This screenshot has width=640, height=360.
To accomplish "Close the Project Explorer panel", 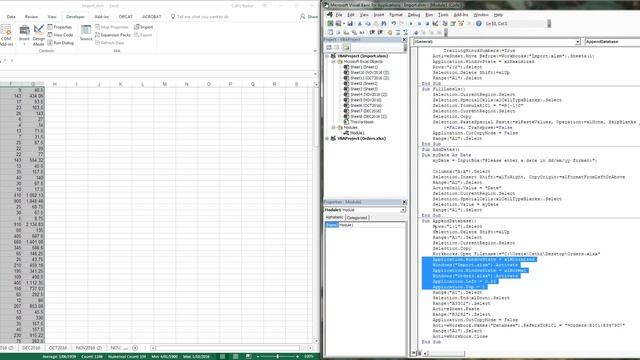I will [404, 40].
